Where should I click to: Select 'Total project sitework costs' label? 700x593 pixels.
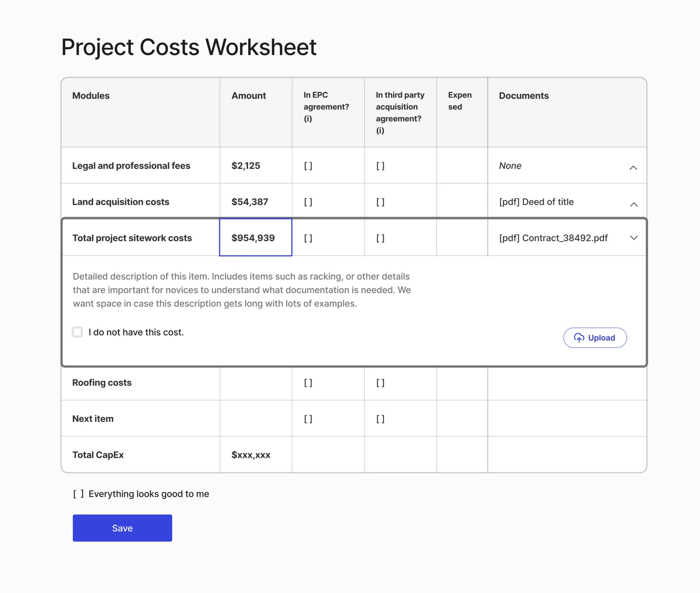(132, 238)
